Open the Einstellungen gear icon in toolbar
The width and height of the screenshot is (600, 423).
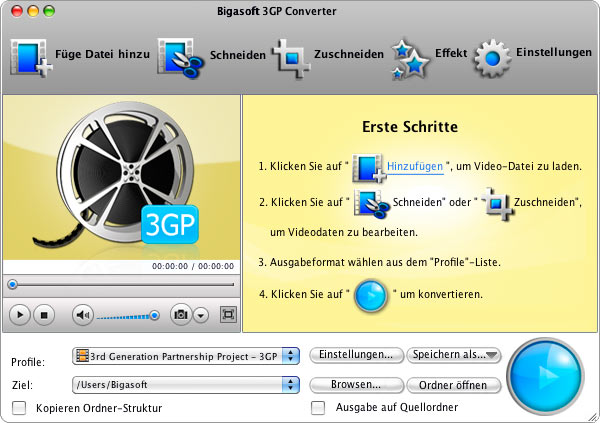tap(492, 58)
